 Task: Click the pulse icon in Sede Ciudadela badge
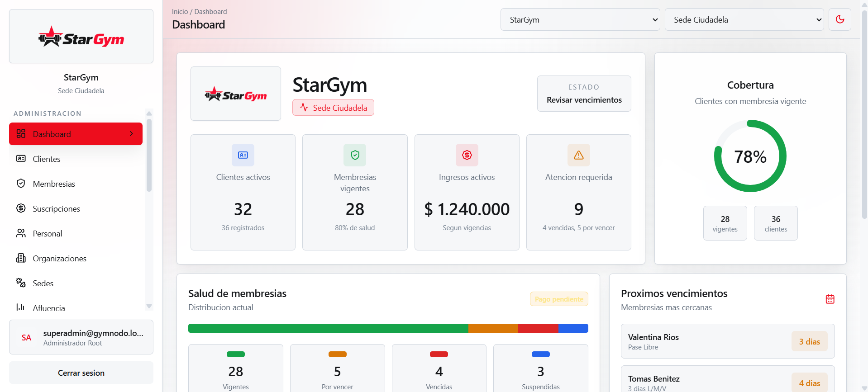coord(304,108)
